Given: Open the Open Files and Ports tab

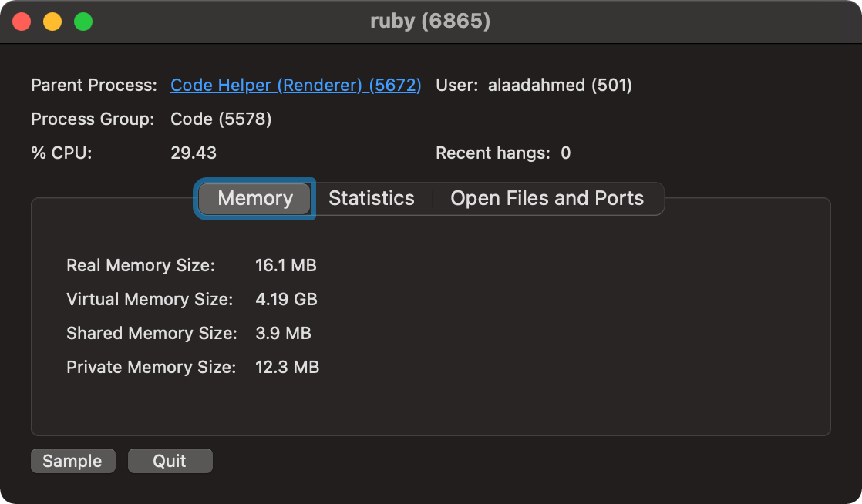Looking at the screenshot, I should point(547,198).
